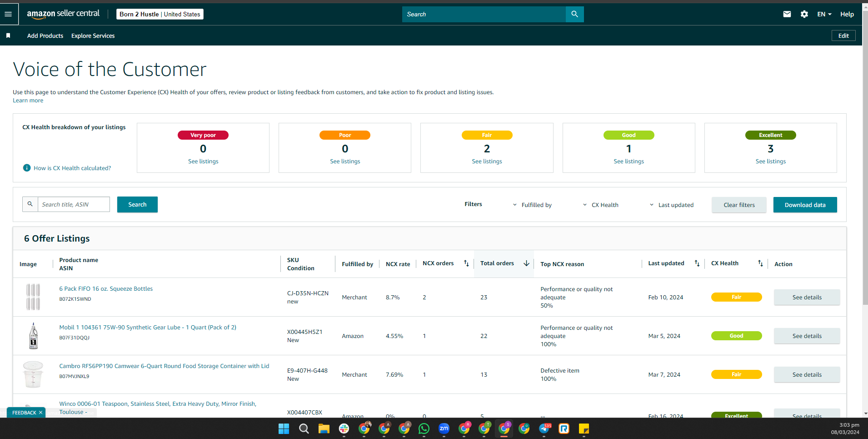Open the orange R app icon in taskbar
868x439 pixels.
pyautogui.click(x=564, y=429)
